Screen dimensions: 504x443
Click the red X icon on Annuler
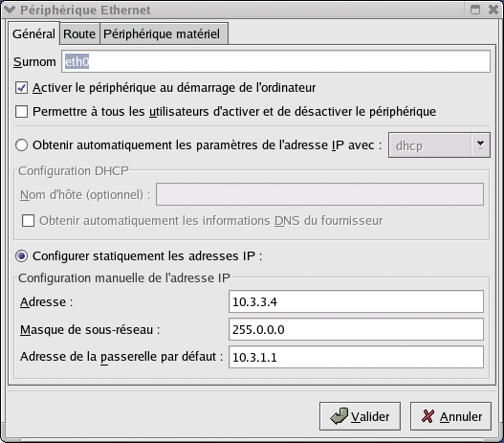pyautogui.click(x=427, y=416)
